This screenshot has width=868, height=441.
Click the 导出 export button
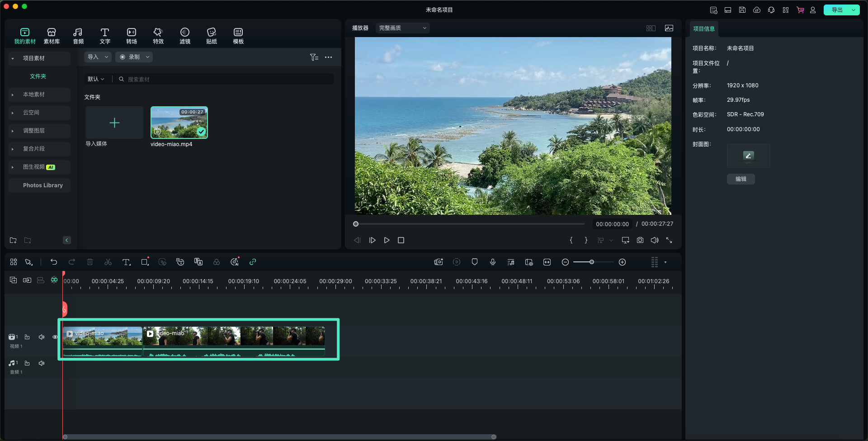pos(837,10)
